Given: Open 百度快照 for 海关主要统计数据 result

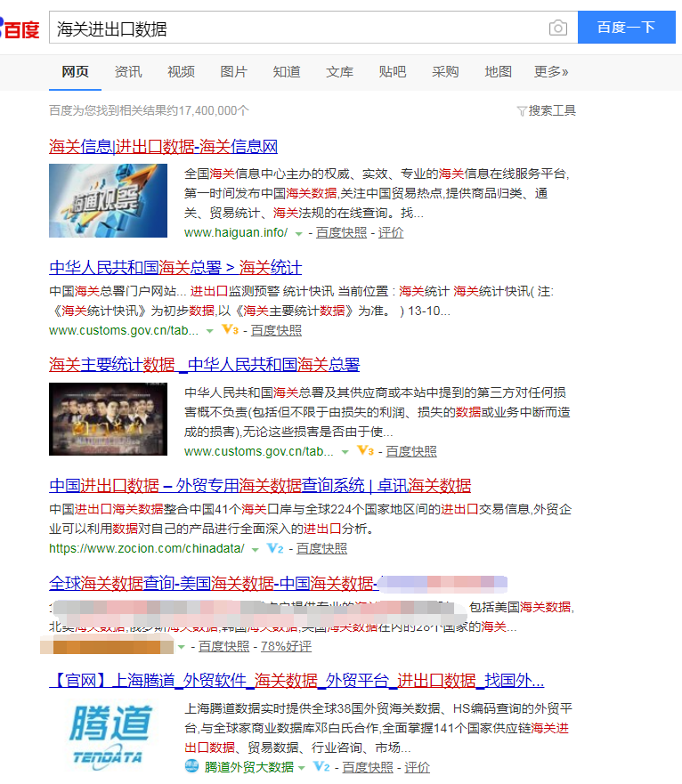Looking at the screenshot, I should pyautogui.click(x=411, y=451).
